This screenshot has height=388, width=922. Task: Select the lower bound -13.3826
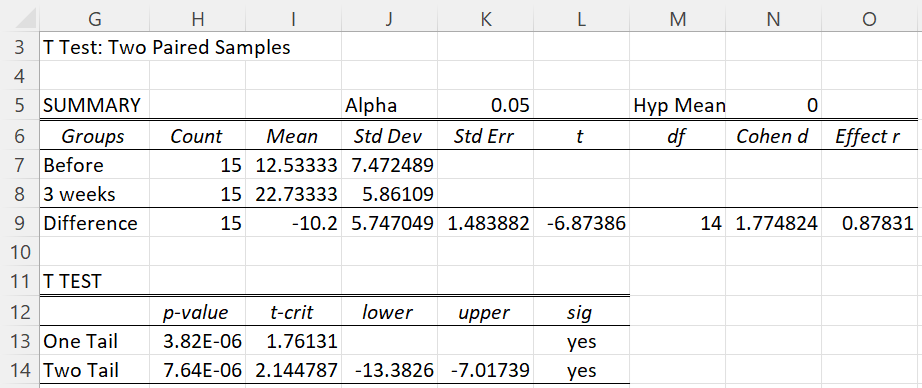coord(389,370)
